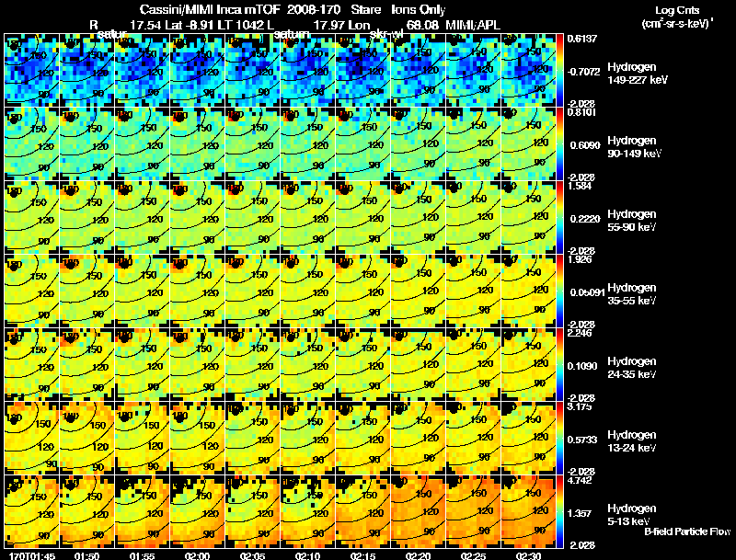Click the time axis label '02:20'
The image size is (736, 560).
coord(418,555)
